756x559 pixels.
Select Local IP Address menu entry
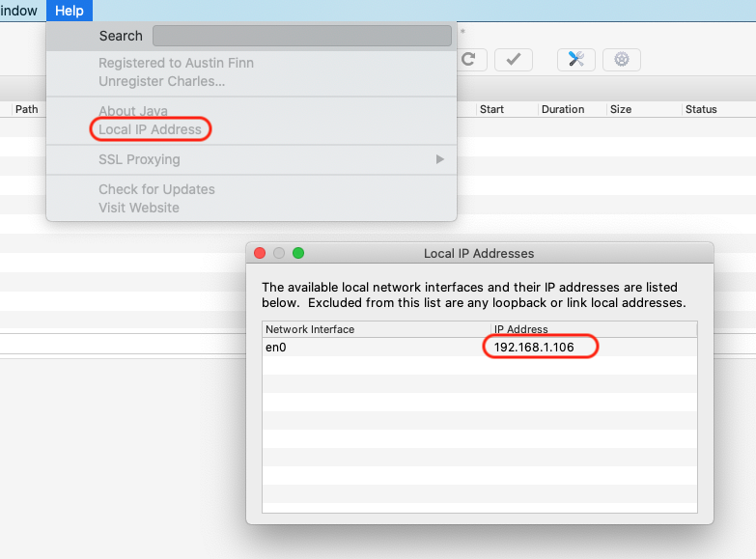click(150, 129)
